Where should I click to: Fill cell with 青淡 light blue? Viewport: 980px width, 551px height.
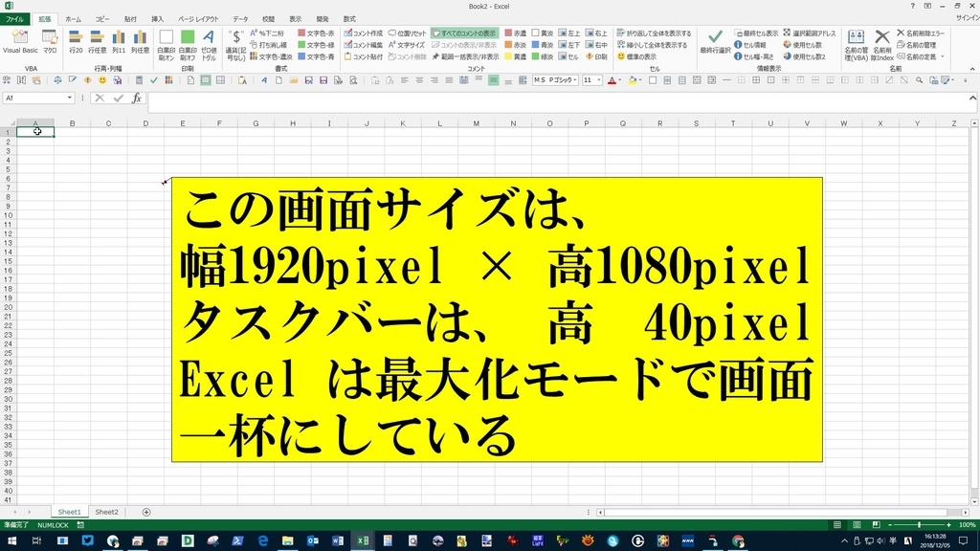(x=543, y=45)
